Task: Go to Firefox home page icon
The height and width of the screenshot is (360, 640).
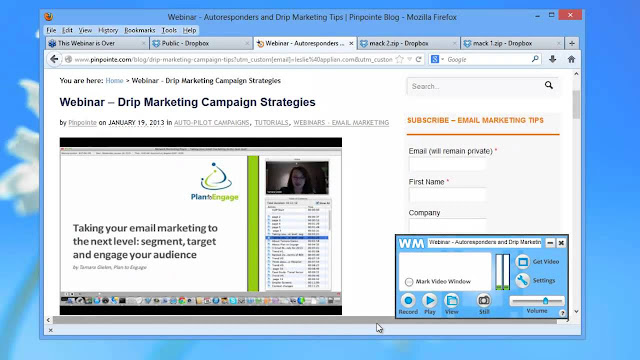Action: coord(571,59)
